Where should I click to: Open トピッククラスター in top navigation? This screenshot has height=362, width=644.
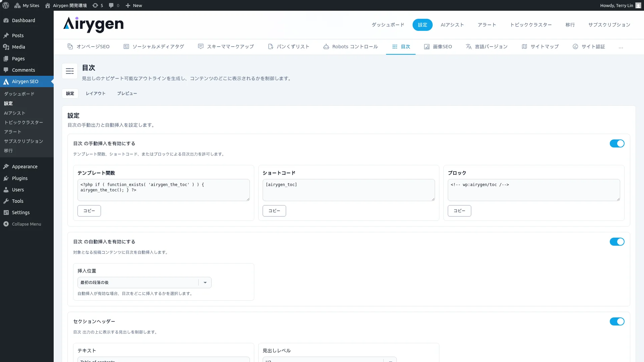click(x=531, y=25)
